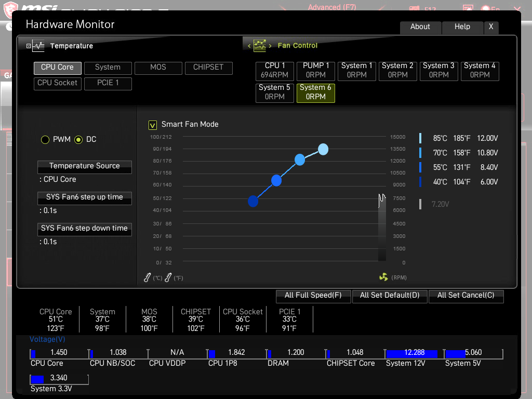Image resolution: width=532 pixels, height=399 pixels.
Task: Choose System 6 fan
Action: [316, 92]
